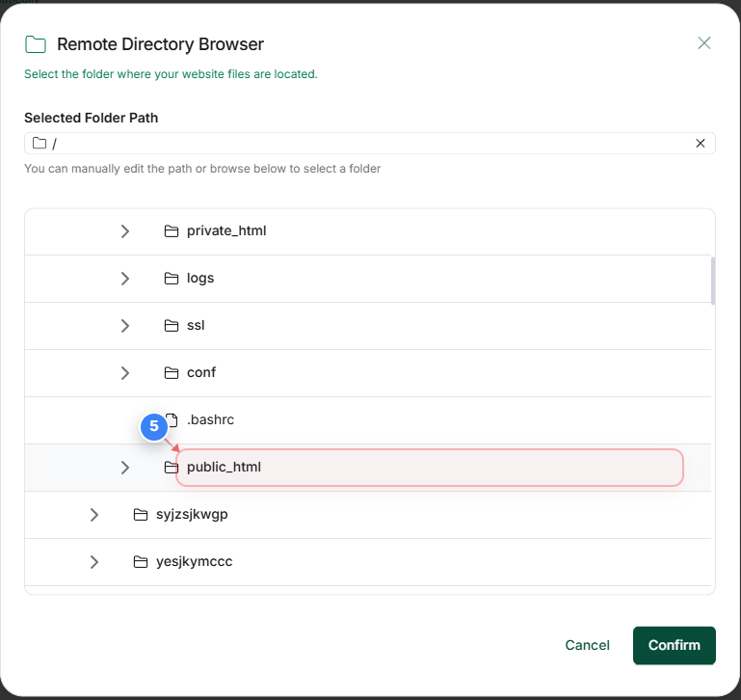
Task: Select the private_html folder name
Action: pyautogui.click(x=226, y=230)
